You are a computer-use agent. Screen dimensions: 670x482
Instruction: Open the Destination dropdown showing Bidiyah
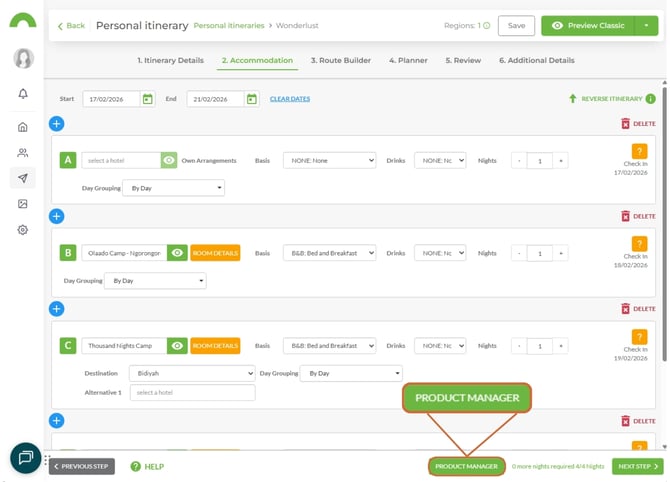click(x=191, y=373)
